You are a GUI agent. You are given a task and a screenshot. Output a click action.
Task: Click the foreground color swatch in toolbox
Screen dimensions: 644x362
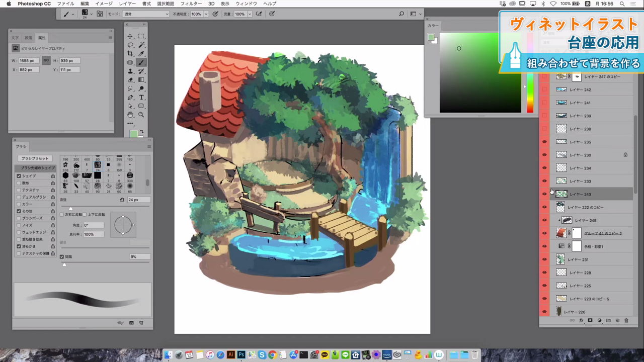tap(133, 134)
